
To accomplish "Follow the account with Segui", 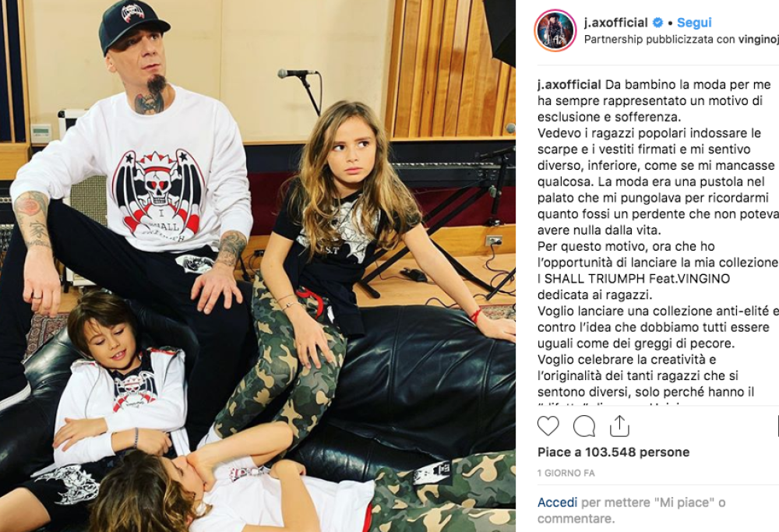I will click(694, 23).
